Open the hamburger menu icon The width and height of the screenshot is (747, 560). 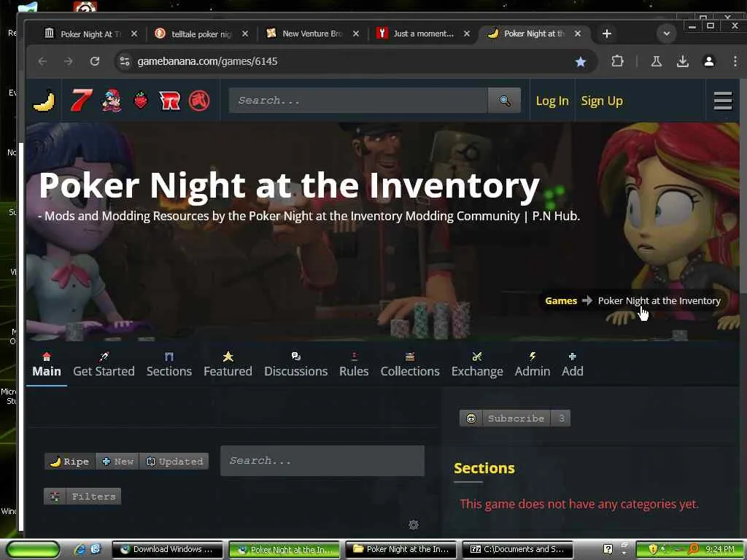pyautogui.click(x=723, y=101)
